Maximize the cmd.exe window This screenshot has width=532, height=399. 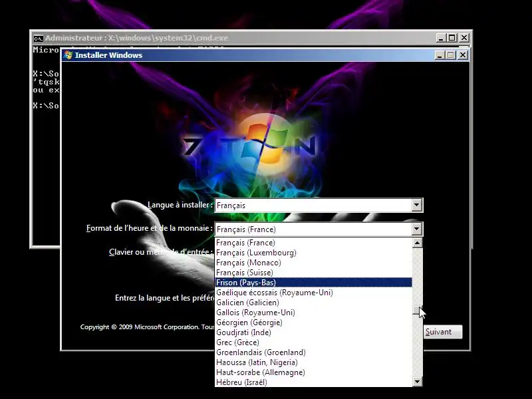[452, 38]
